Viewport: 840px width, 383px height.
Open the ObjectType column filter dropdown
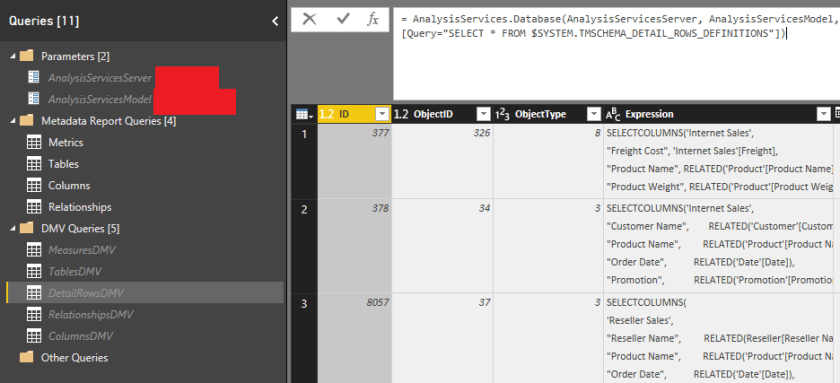(x=594, y=114)
